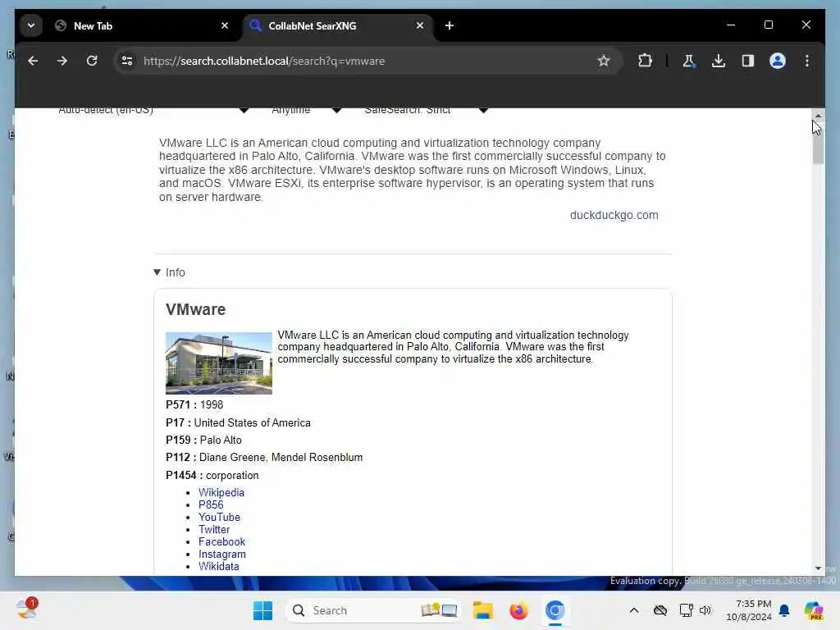Open Chrome Labs flask icon

(x=689, y=61)
